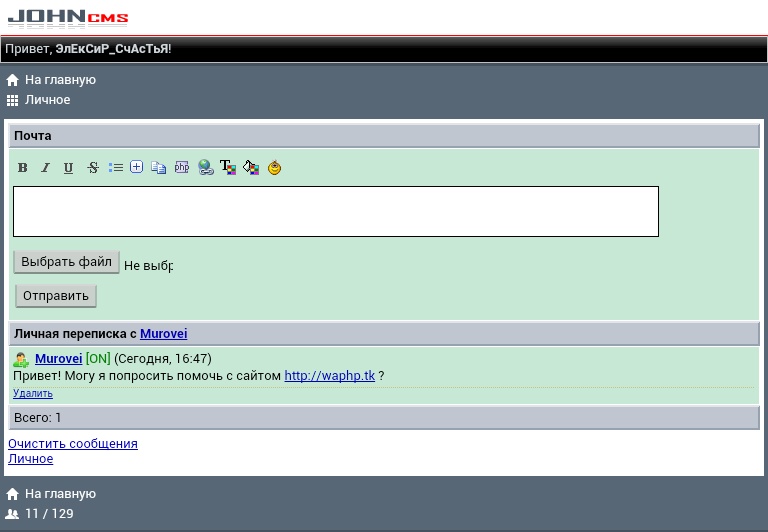768x532 pixels.
Task: Insert a list with the bullet list icon
Action: pos(116,168)
